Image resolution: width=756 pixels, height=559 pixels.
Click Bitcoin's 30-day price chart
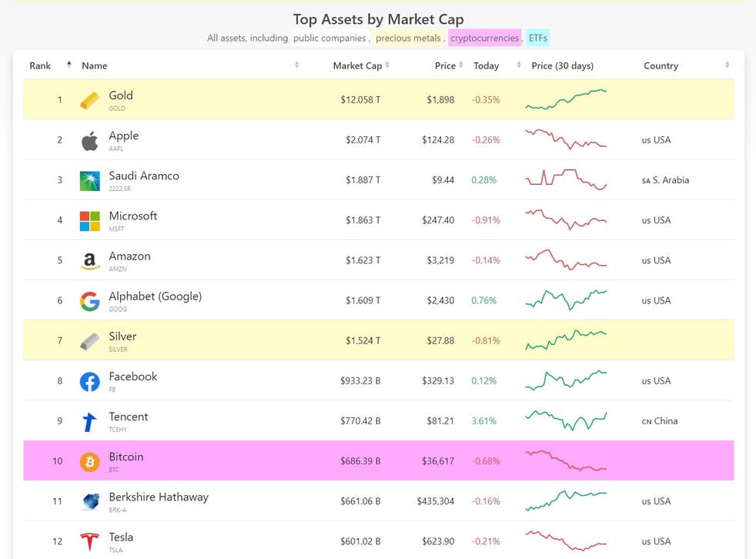click(566, 460)
